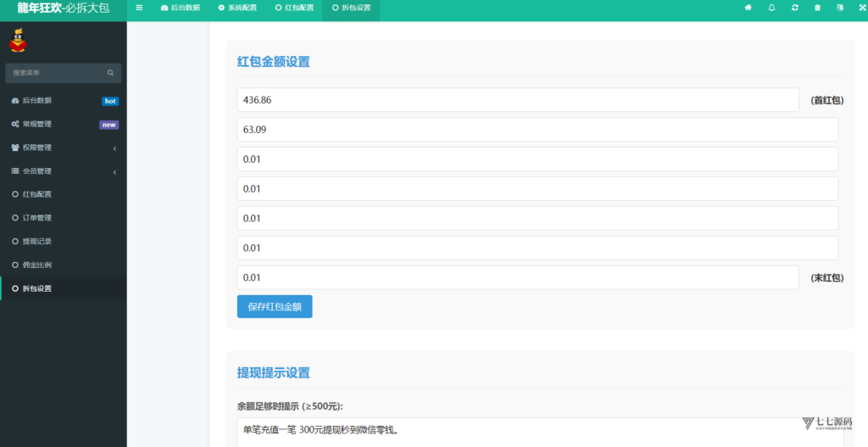Screen dimensions: 868x447
Task: Click the (末红包) label
Action: (x=827, y=278)
